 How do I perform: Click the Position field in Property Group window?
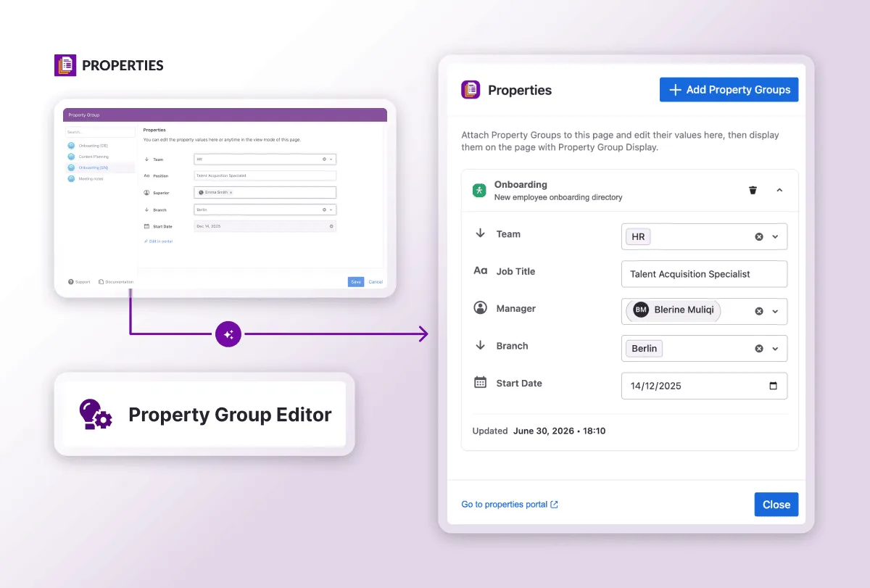(x=265, y=175)
